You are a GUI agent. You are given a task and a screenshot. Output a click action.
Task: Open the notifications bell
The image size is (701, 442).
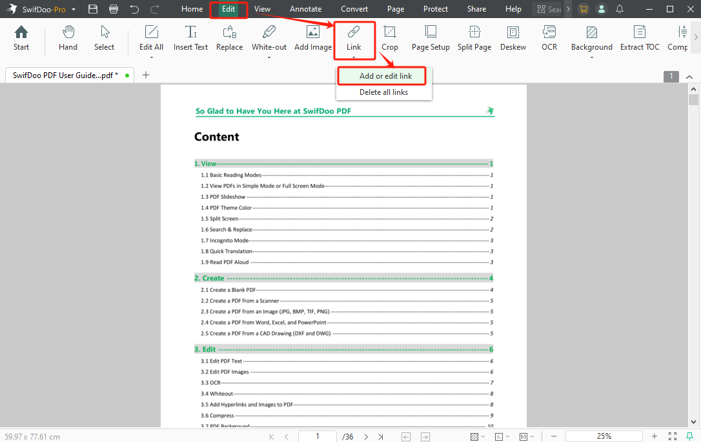coord(620,9)
